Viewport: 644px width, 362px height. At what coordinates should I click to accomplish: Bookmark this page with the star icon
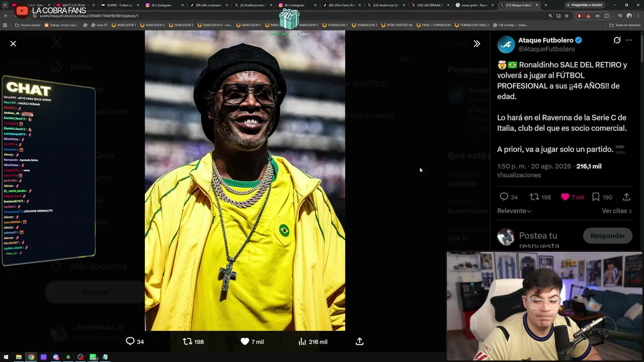[567, 16]
